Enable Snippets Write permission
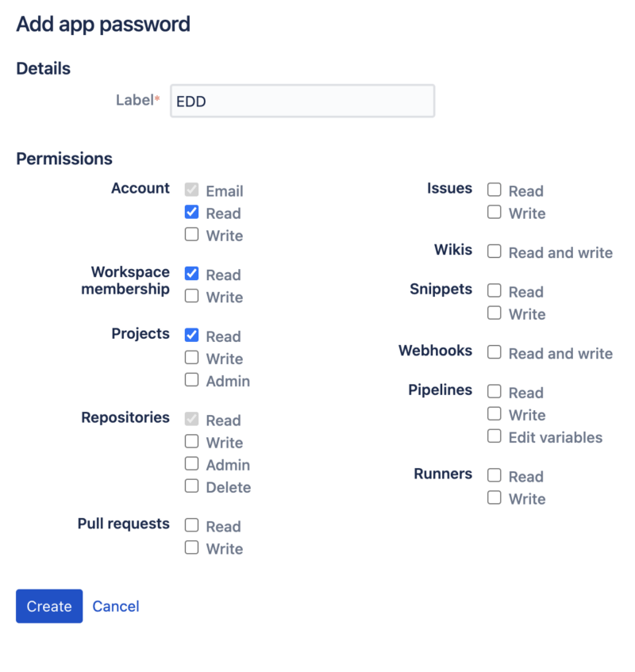Image resolution: width=635 pixels, height=672 pixels. tap(495, 313)
